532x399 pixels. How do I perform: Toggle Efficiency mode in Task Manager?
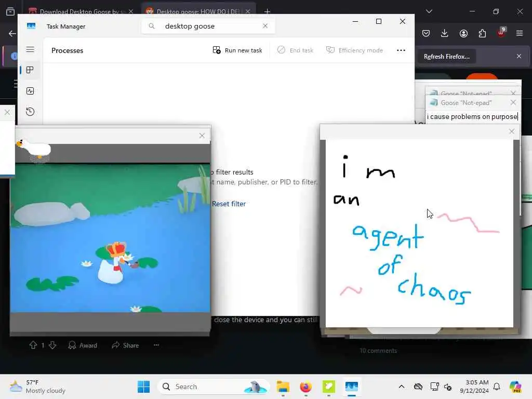(x=354, y=50)
